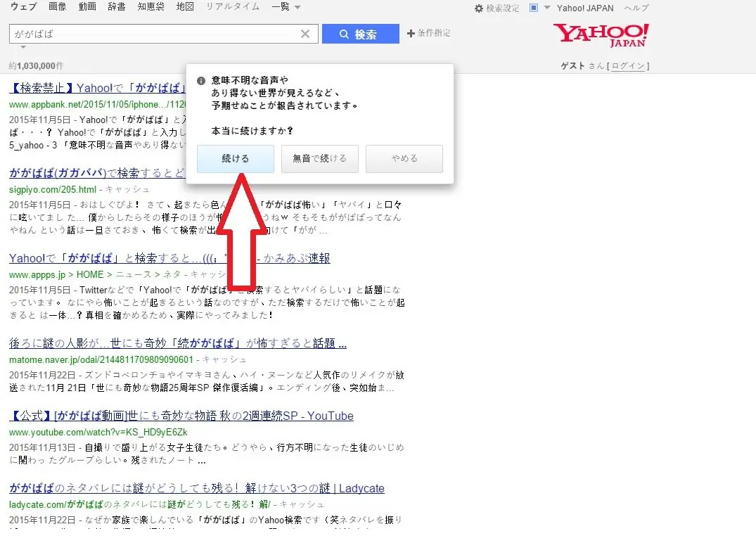Click the blue 検索 button
Image resolution: width=756 pixels, height=543 pixels.
tap(361, 34)
